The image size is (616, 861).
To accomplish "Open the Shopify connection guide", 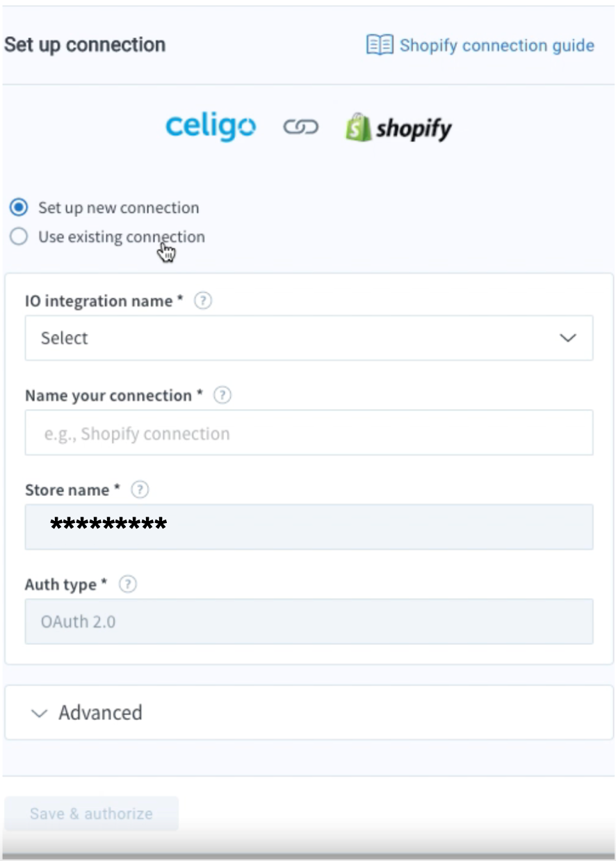I will click(x=494, y=45).
